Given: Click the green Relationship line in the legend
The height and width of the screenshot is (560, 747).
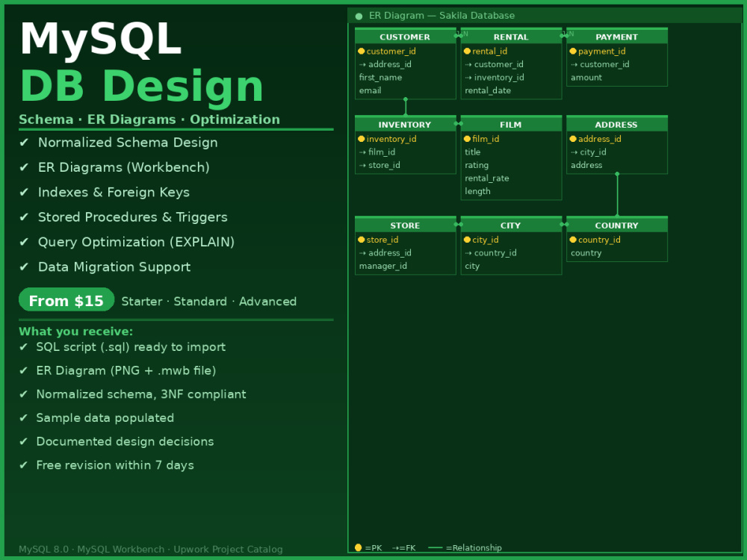Looking at the screenshot, I should click(436, 547).
